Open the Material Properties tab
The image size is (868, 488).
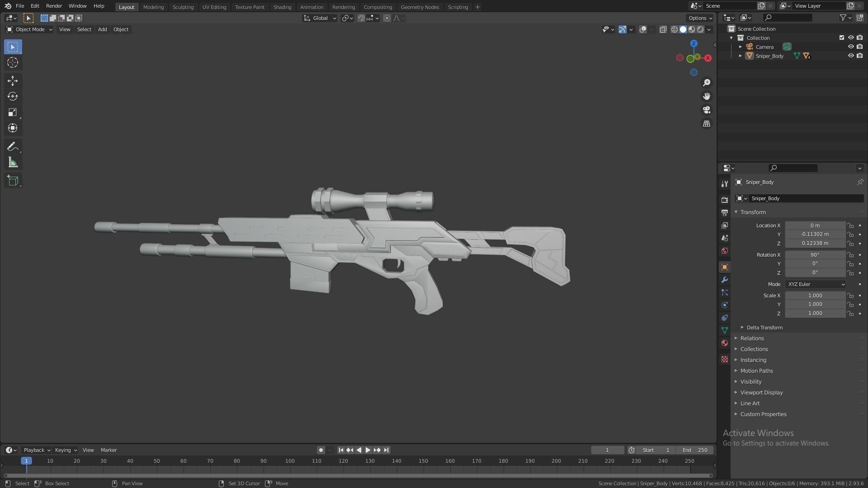[725, 343]
